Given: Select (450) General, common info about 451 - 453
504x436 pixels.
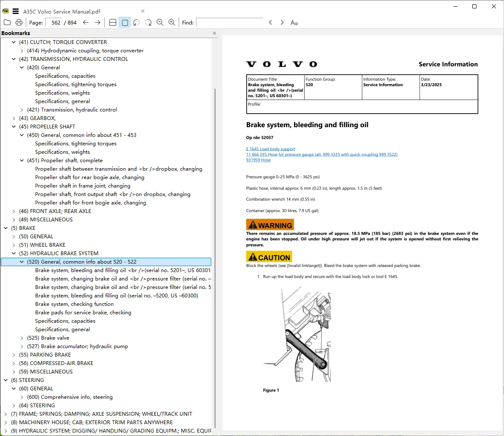Looking at the screenshot, I should (x=82, y=135).
